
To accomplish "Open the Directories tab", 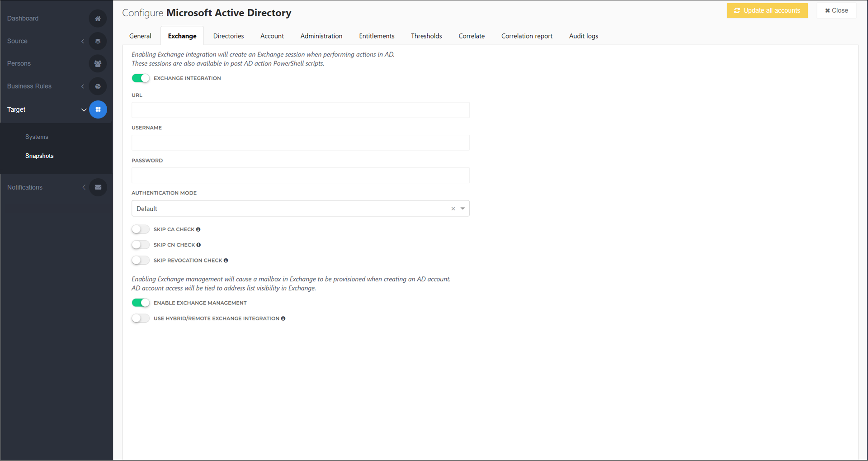I will point(228,36).
